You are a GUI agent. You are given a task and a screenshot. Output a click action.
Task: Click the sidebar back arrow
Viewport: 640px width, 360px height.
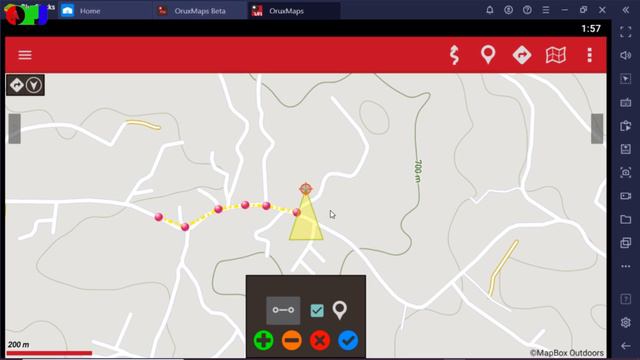point(625,346)
